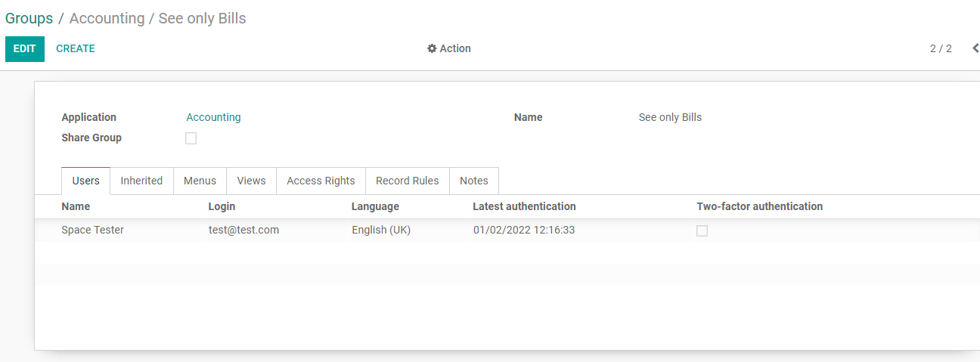Sort by Name column header
Screen dimensions: 980x362
click(76, 206)
